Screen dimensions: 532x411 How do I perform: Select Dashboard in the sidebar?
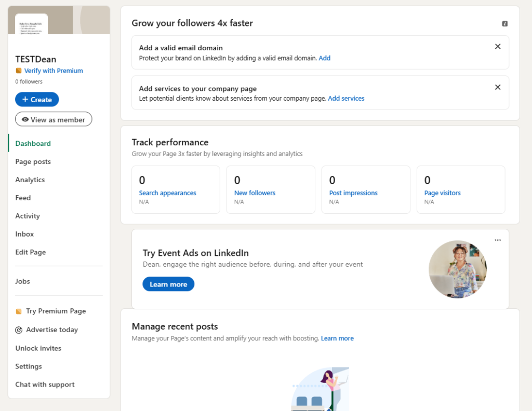tap(33, 143)
